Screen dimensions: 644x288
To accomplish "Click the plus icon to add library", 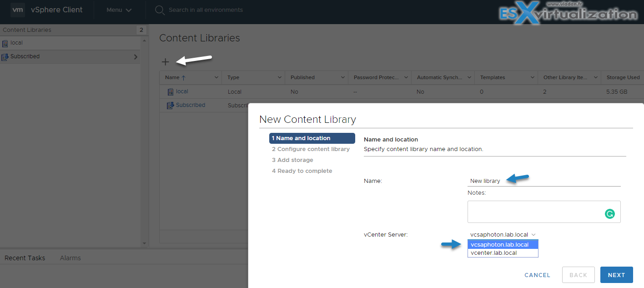I will click(166, 62).
